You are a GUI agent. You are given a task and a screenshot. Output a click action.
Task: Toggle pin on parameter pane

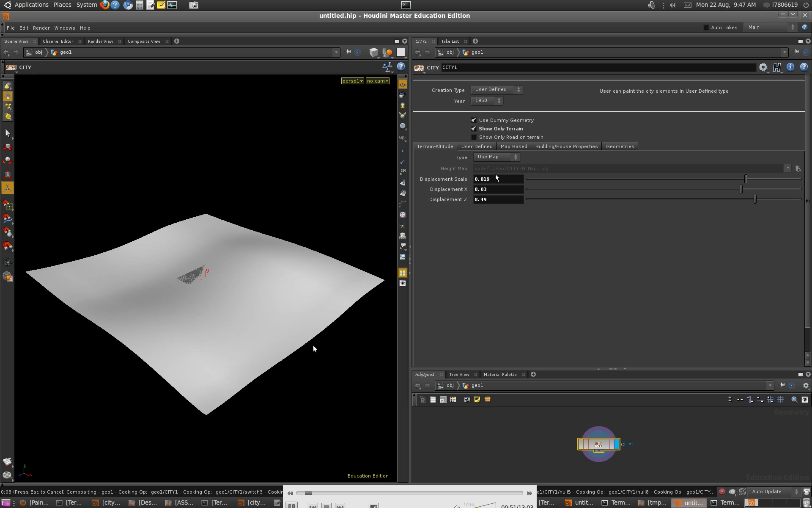[x=796, y=52]
